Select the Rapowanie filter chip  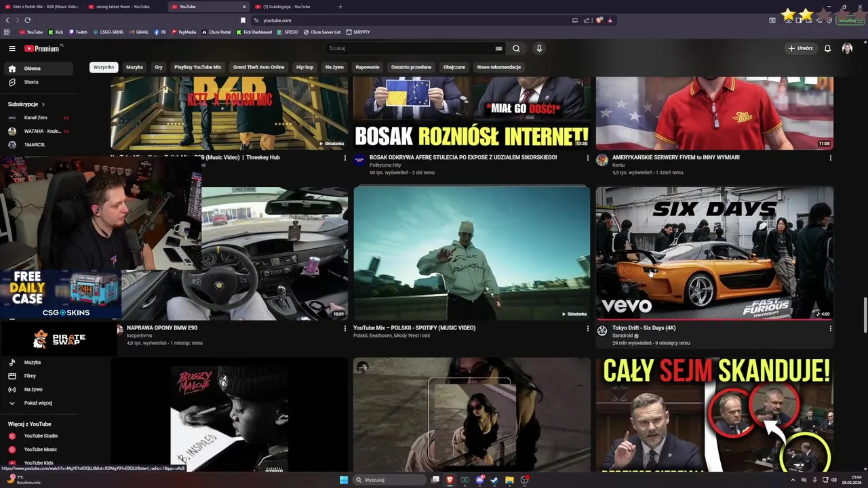(368, 67)
